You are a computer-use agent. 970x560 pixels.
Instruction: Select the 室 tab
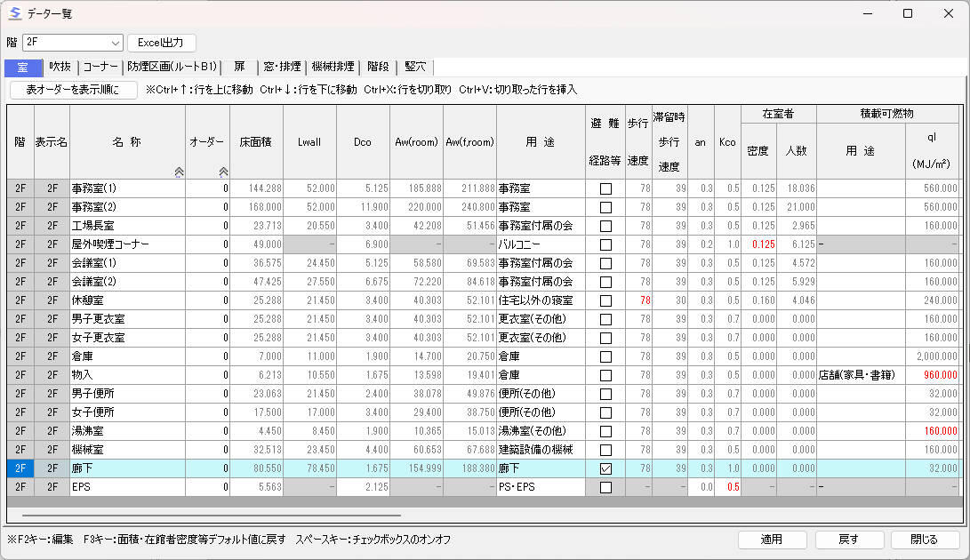click(23, 67)
